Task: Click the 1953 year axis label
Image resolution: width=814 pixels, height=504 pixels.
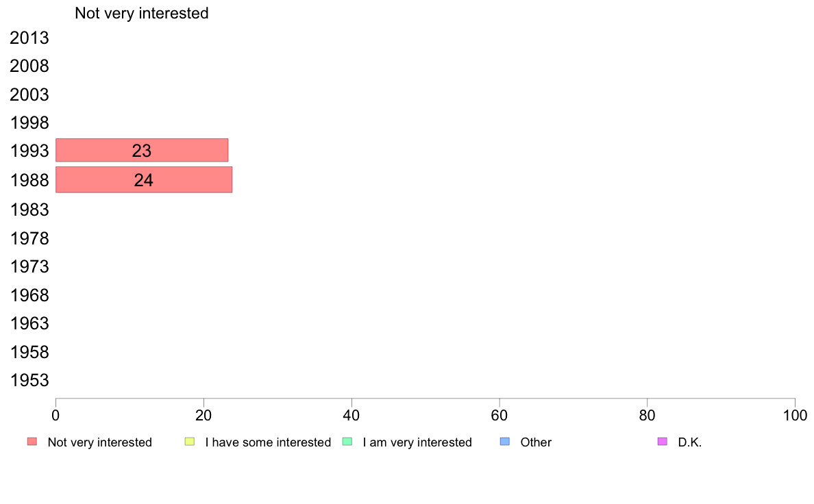Action: pos(29,381)
